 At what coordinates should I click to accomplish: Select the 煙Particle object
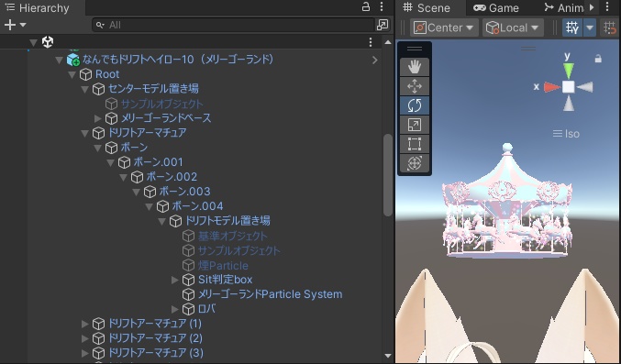click(x=223, y=265)
